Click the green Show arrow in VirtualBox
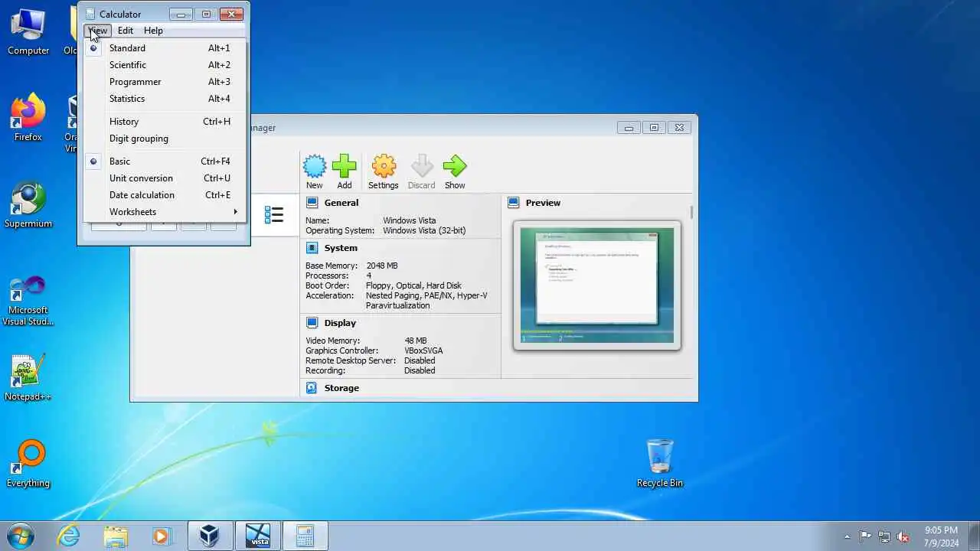The width and height of the screenshot is (980, 551). pos(455,172)
